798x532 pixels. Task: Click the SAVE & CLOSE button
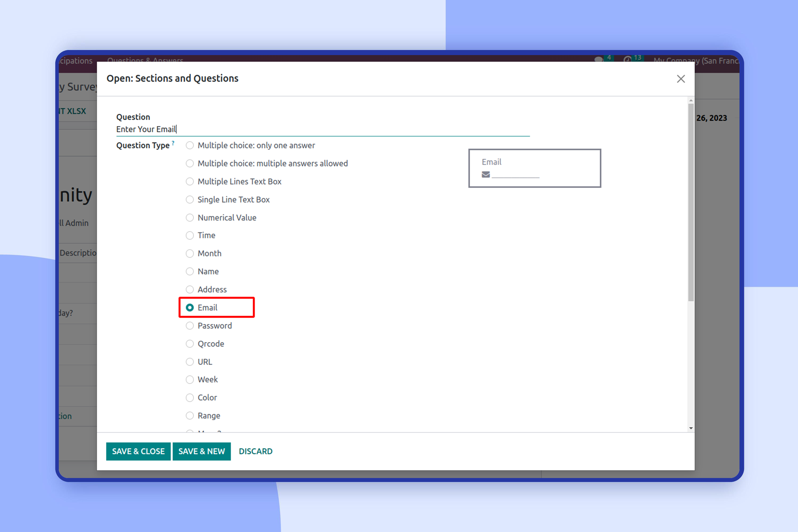point(138,451)
